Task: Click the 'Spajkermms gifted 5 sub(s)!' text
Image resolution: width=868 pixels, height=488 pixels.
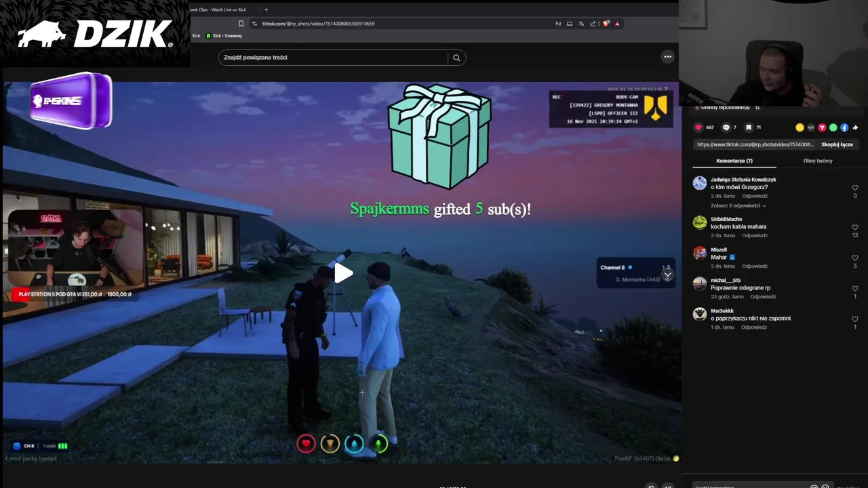Action: click(x=440, y=209)
